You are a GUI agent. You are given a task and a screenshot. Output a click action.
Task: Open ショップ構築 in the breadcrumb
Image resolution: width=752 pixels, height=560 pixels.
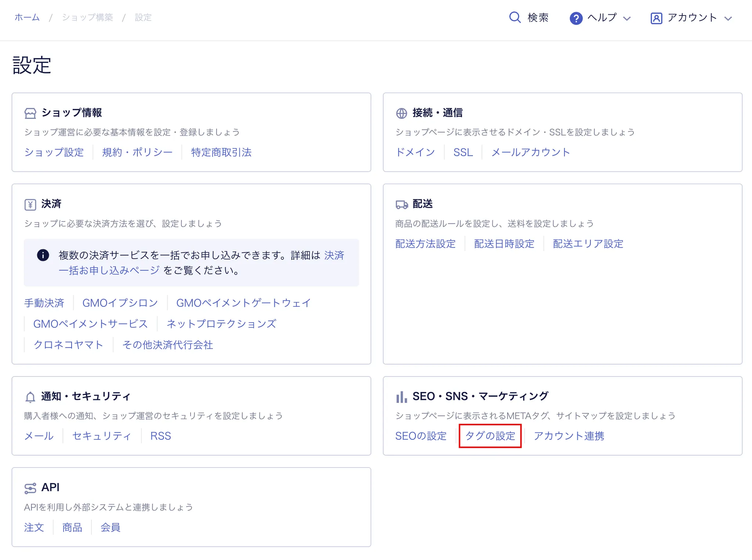87,17
